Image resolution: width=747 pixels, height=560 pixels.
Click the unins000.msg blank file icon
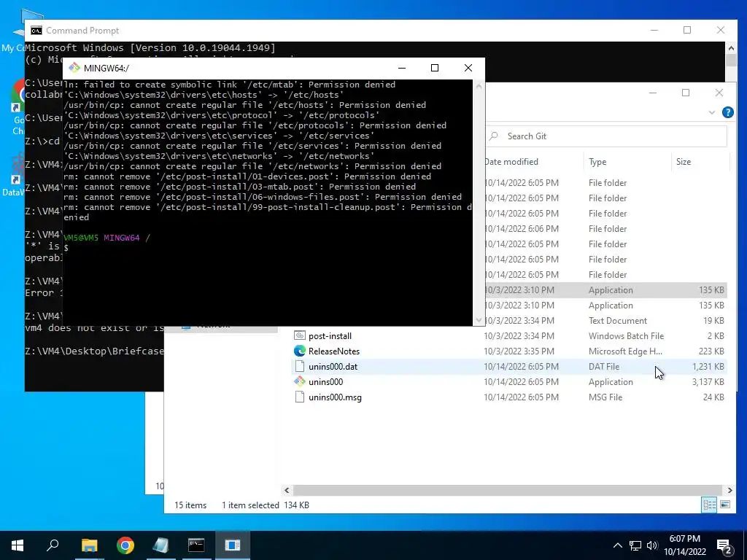[300, 397]
